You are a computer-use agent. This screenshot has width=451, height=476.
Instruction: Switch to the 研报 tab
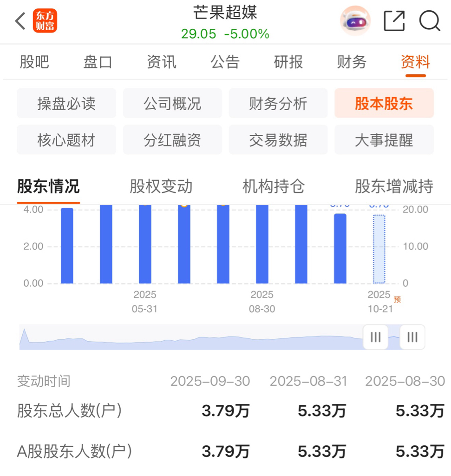[x=288, y=62]
